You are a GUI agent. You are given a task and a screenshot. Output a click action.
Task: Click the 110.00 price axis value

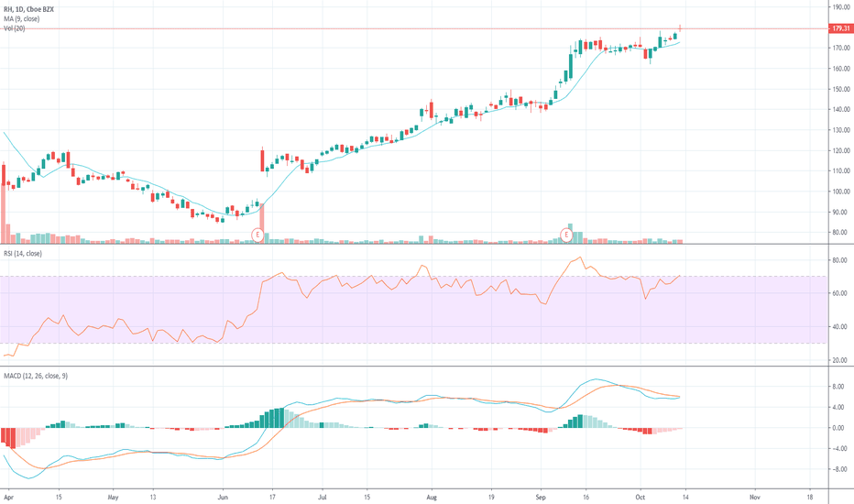[841, 171]
